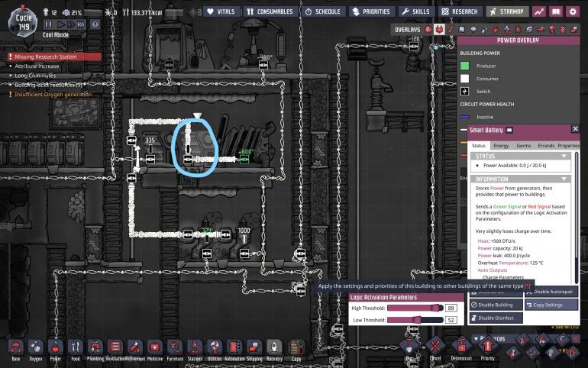Open the Refinement build category
Viewport: 588px width, 368px height.
point(135,347)
